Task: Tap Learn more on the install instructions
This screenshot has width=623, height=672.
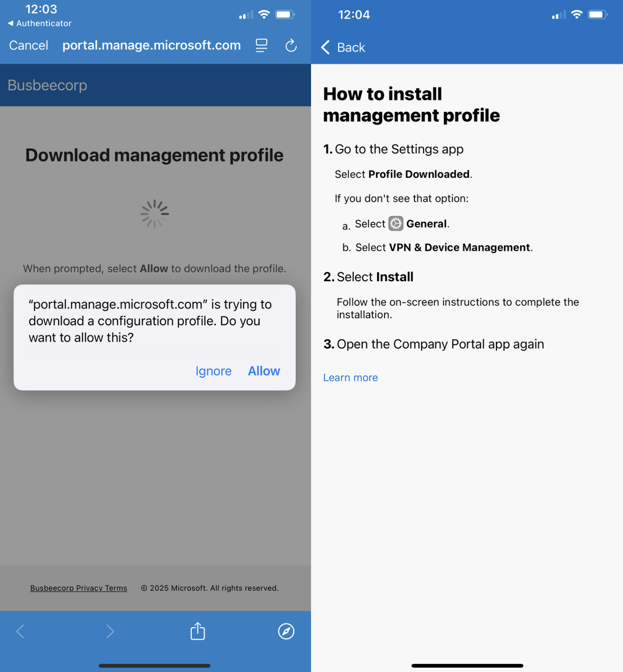Action: pyautogui.click(x=350, y=377)
